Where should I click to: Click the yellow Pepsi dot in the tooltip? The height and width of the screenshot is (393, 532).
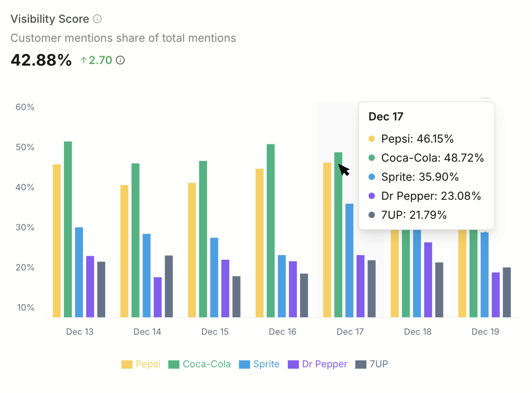point(372,139)
